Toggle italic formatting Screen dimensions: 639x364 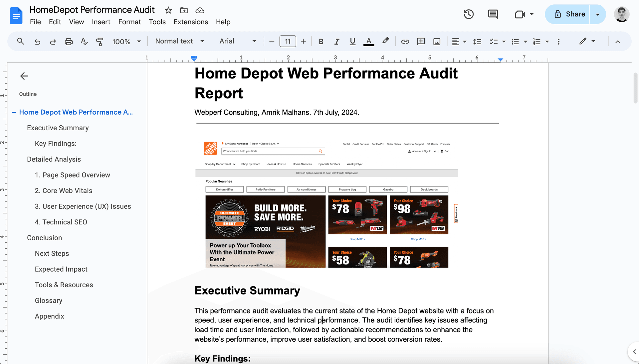tap(337, 42)
